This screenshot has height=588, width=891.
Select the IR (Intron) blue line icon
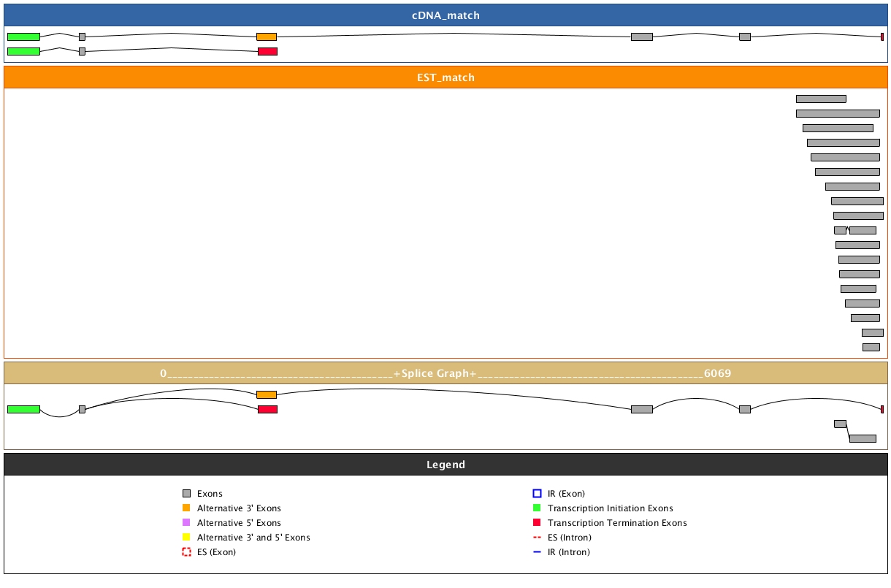point(537,552)
